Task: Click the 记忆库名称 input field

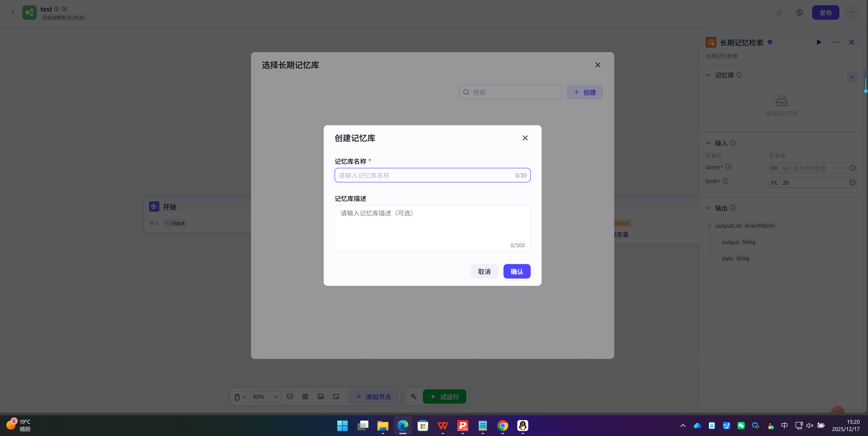Action: 432,175
